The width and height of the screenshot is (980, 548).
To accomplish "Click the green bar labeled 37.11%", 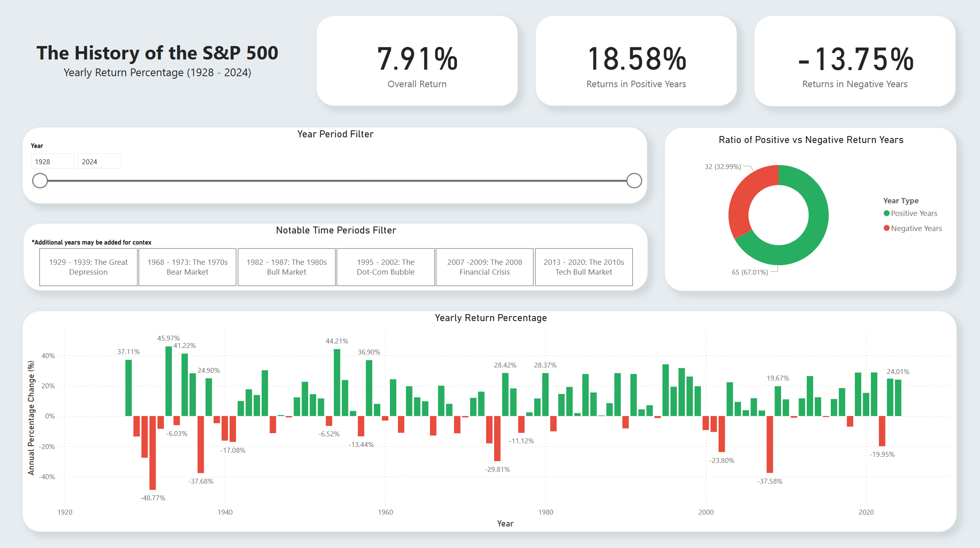I will 128,388.
